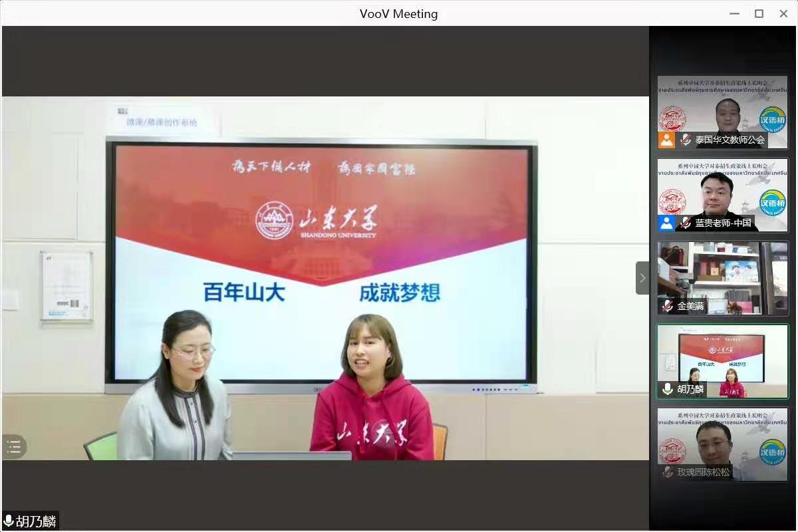
Task: Click the VooV Meeting window title
Action: pyautogui.click(x=399, y=13)
